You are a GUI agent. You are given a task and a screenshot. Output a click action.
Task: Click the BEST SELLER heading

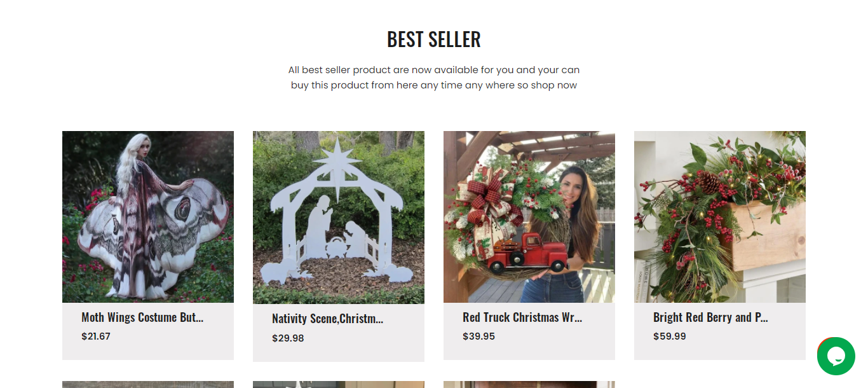[434, 39]
